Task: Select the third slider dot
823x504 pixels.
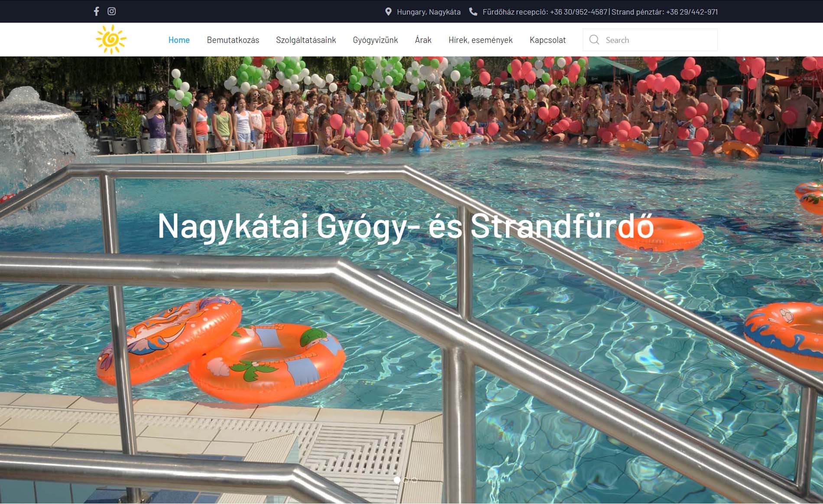Action: click(x=415, y=480)
